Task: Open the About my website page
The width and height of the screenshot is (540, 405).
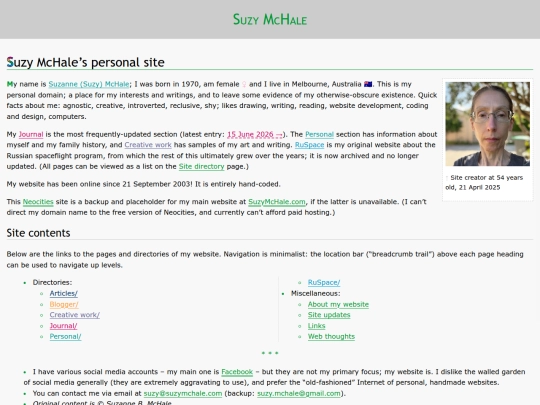Action: click(338, 304)
